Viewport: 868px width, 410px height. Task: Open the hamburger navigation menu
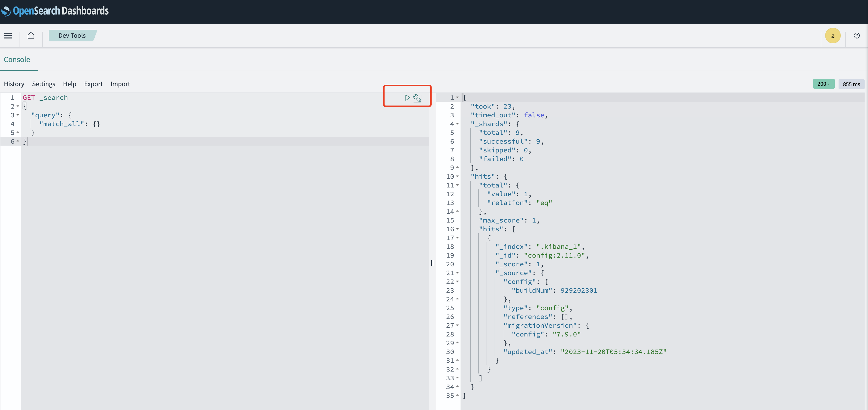[8, 35]
